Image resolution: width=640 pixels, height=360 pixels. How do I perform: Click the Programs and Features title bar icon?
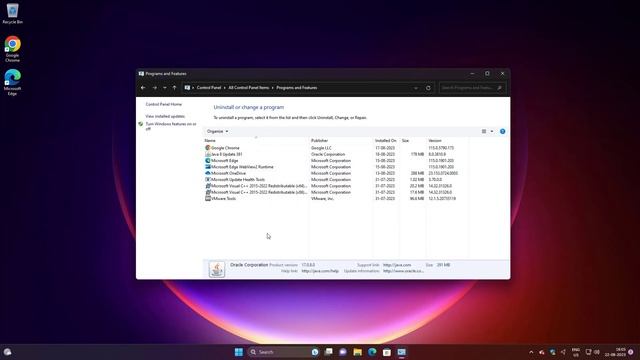[141, 74]
